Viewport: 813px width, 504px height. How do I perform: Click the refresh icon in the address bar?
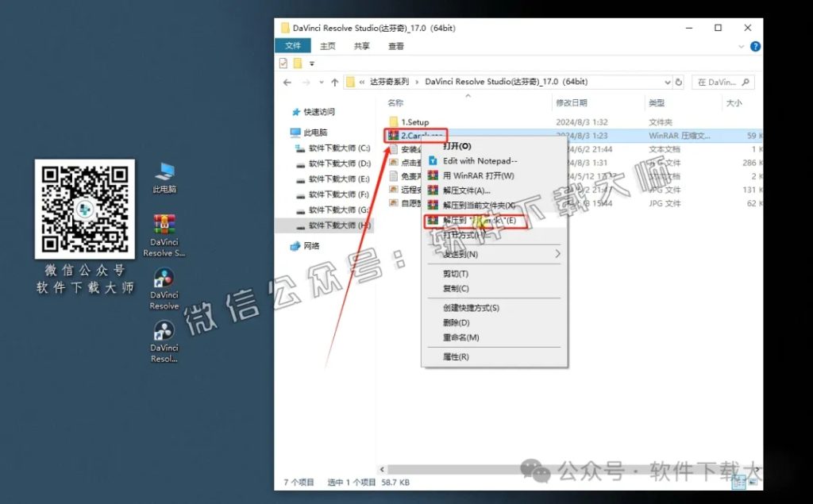(679, 82)
